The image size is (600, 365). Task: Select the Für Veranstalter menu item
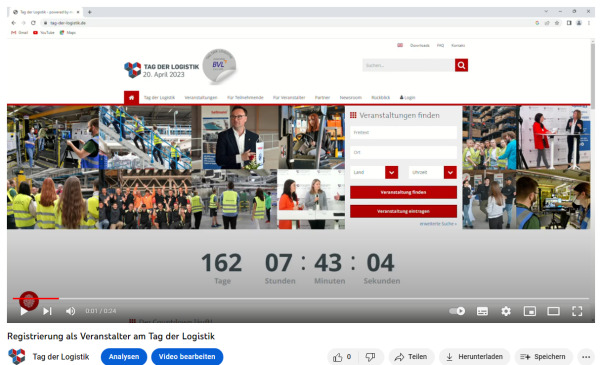pos(289,98)
